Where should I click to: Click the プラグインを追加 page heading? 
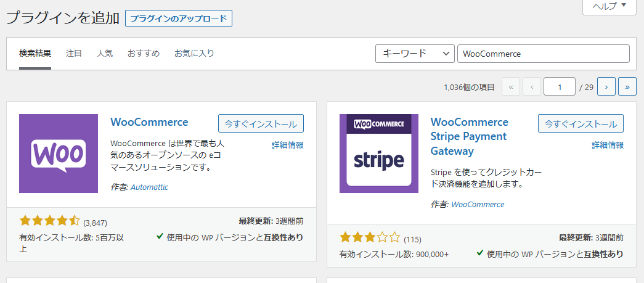pyautogui.click(x=63, y=18)
